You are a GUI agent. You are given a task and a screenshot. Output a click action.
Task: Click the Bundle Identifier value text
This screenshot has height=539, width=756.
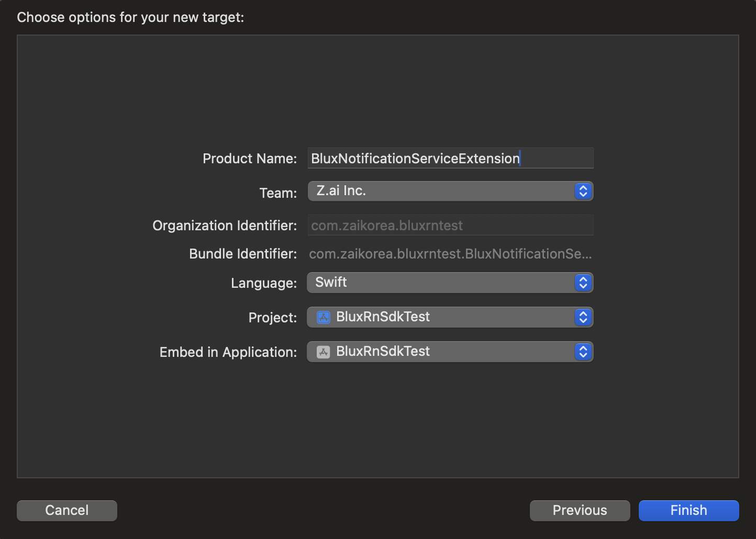tap(450, 254)
